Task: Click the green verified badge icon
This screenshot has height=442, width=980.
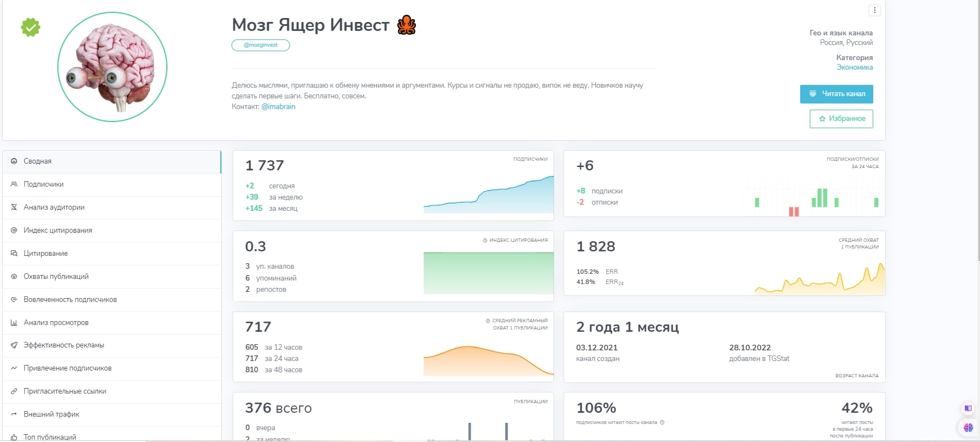Action: pyautogui.click(x=30, y=27)
